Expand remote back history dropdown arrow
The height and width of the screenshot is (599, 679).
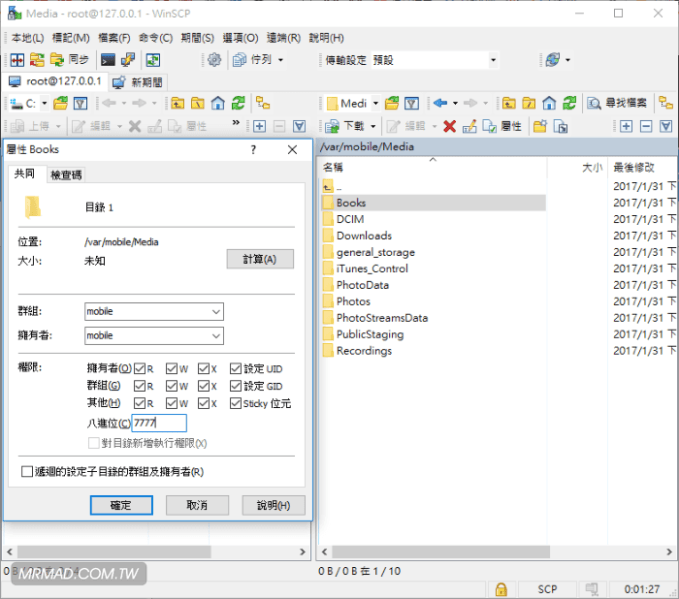(x=455, y=103)
